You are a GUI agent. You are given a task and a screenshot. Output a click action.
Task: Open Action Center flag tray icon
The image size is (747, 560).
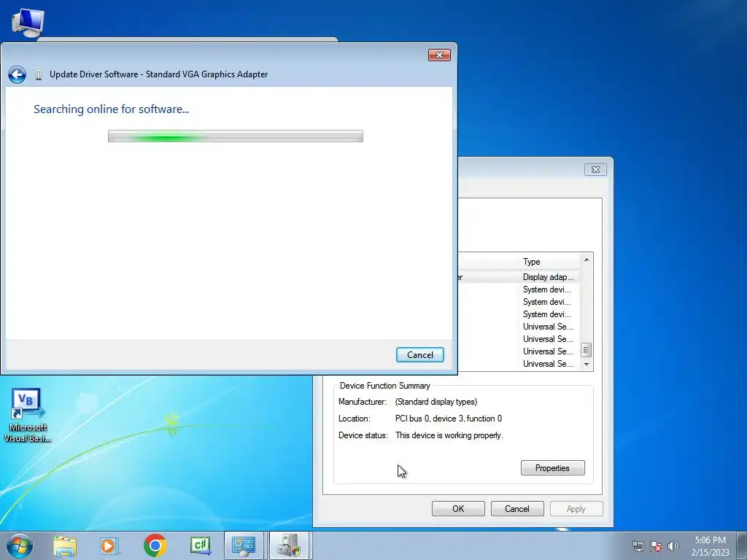click(656, 546)
